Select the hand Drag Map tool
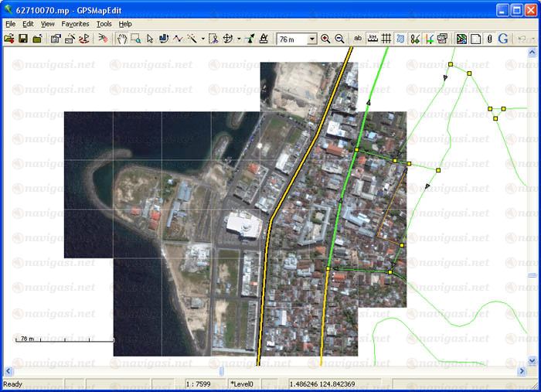Screen dimensions: 541x392 pos(122,39)
